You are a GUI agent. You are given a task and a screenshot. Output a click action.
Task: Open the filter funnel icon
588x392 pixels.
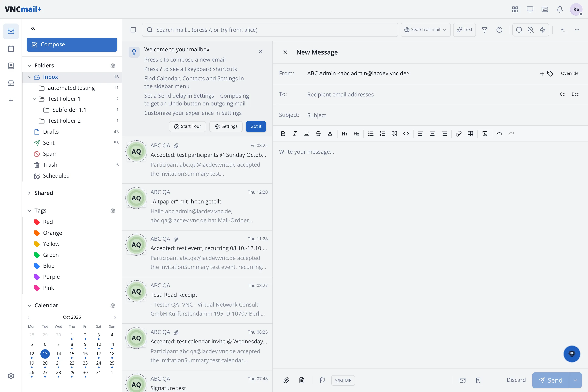click(x=485, y=30)
